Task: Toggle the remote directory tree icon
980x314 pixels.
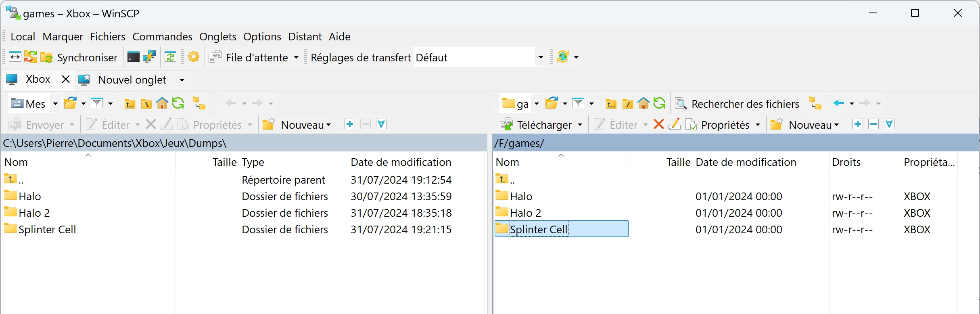Action: pyautogui.click(x=815, y=104)
